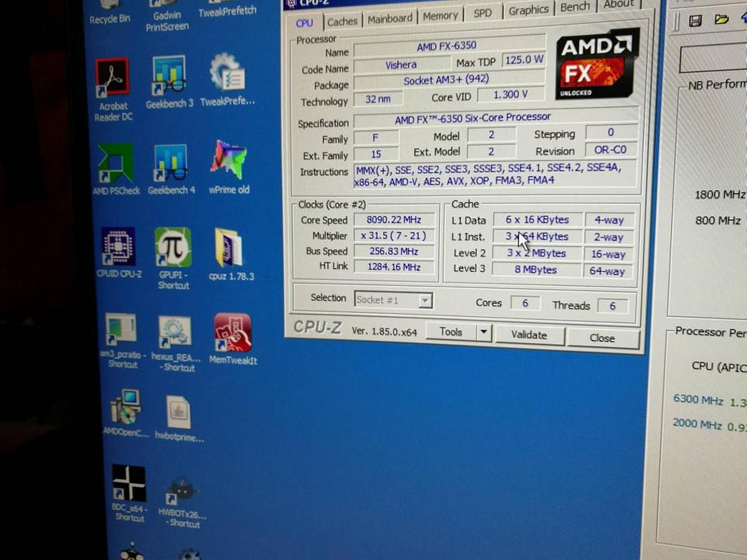Open Geekbench 4 desktop icon

click(x=171, y=169)
